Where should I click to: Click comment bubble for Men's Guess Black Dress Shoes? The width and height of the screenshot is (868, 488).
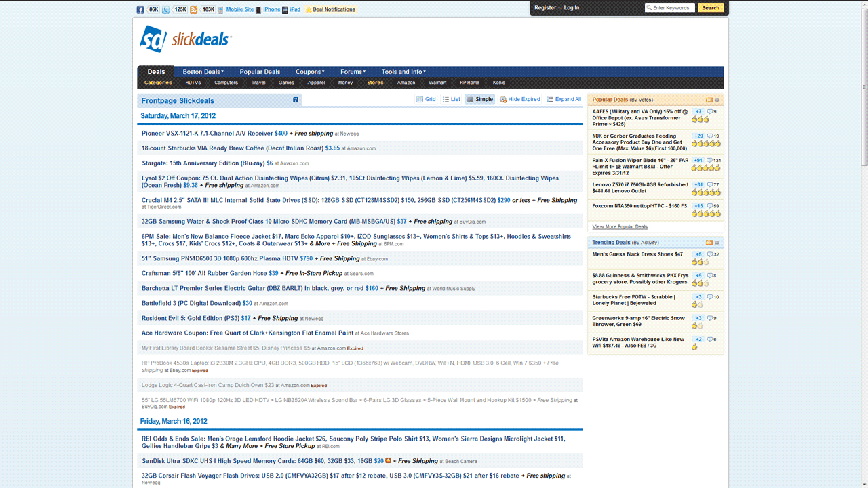click(710, 254)
